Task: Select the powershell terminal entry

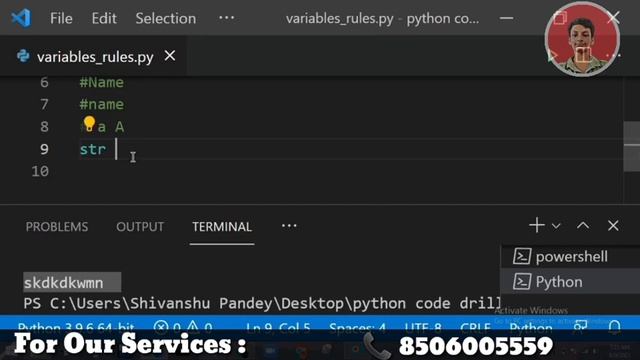Action: pyautogui.click(x=570, y=257)
